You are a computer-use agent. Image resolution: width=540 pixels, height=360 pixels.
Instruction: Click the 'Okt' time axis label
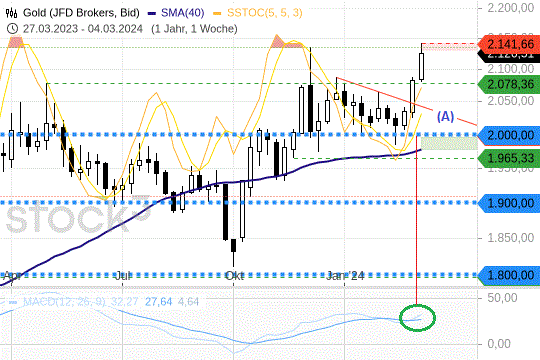(x=234, y=276)
